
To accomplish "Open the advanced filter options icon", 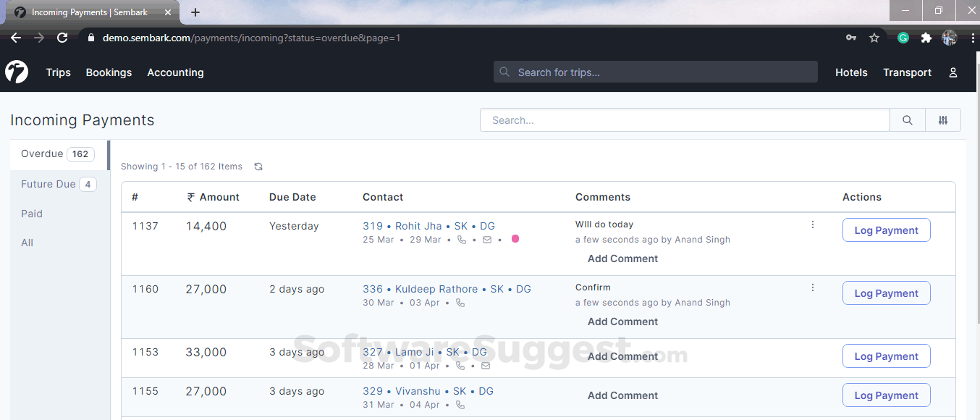I will tap(942, 119).
